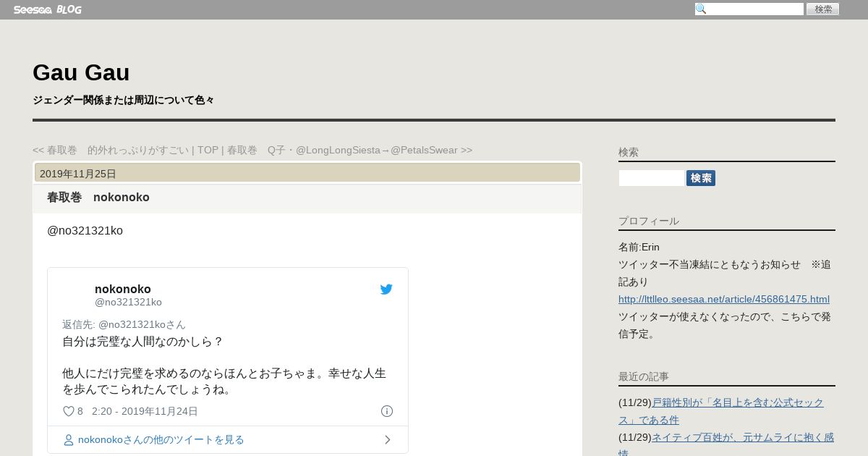
Task: Click the text @no321321ko above tweet
Action: [x=85, y=231]
